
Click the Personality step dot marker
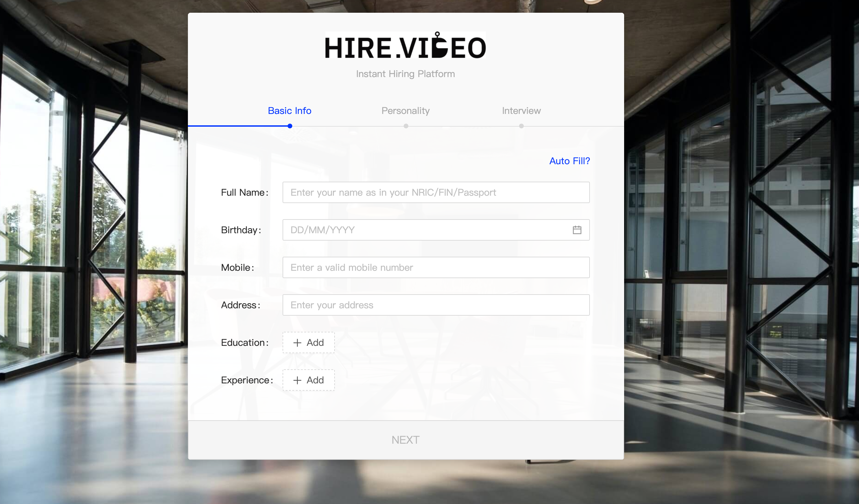(406, 126)
